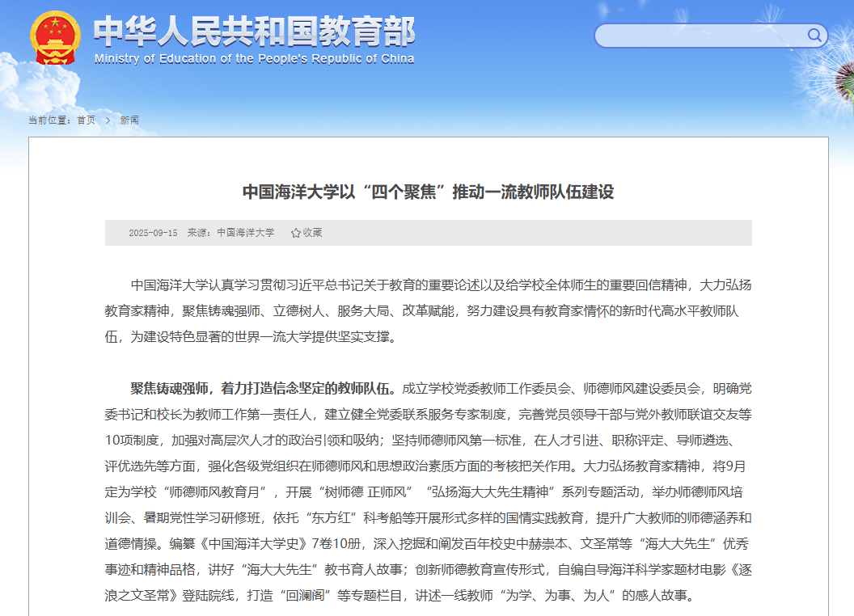Click the bold heading 聚焦铸魂强师

171,387
